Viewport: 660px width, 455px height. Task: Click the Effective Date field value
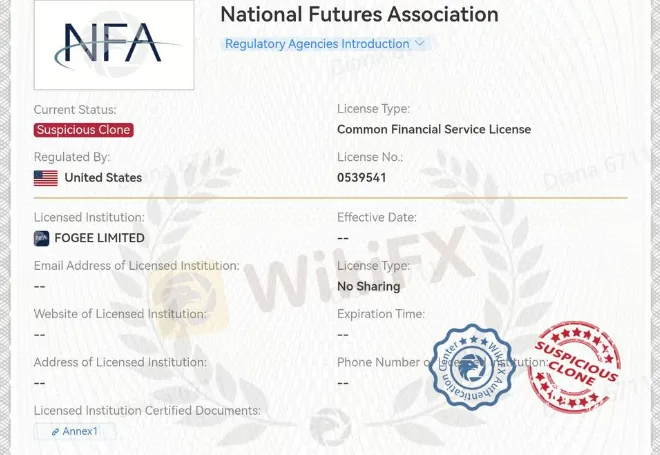point(343,238)
